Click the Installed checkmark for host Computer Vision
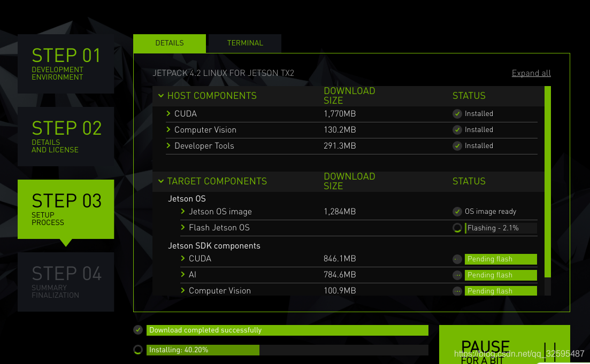The height and width of the screenshot is (364, 590). (457, 130)
